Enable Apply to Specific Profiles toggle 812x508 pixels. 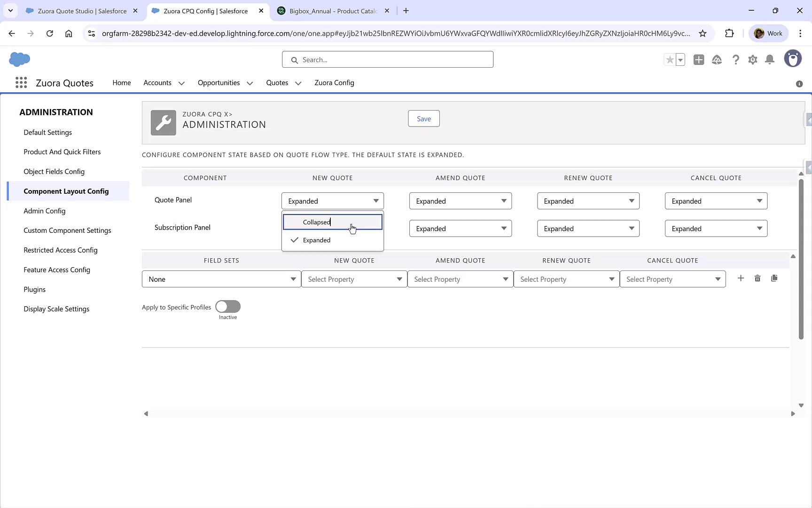pos(227,306)
